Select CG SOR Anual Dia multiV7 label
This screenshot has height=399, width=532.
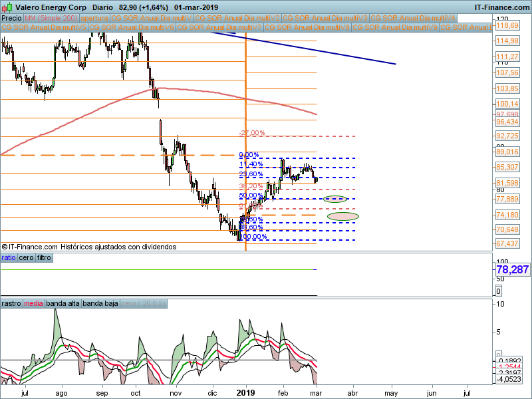pos(219,27)
